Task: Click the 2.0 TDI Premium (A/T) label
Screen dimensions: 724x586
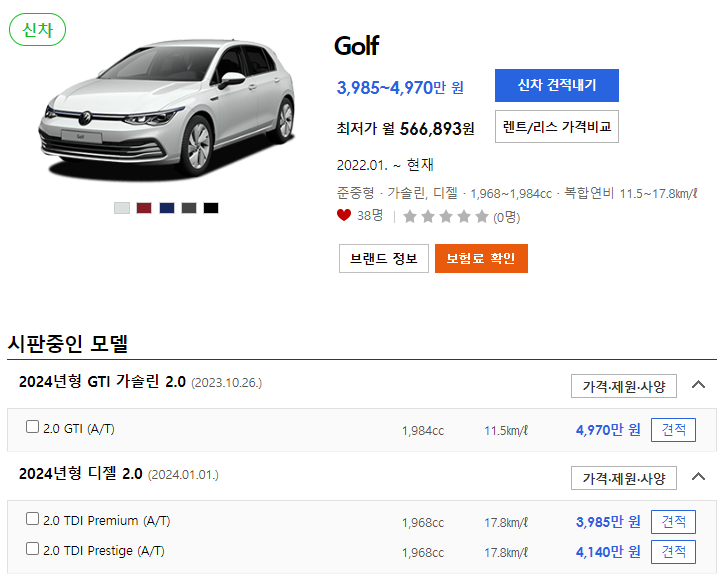Action: point(107,521)
